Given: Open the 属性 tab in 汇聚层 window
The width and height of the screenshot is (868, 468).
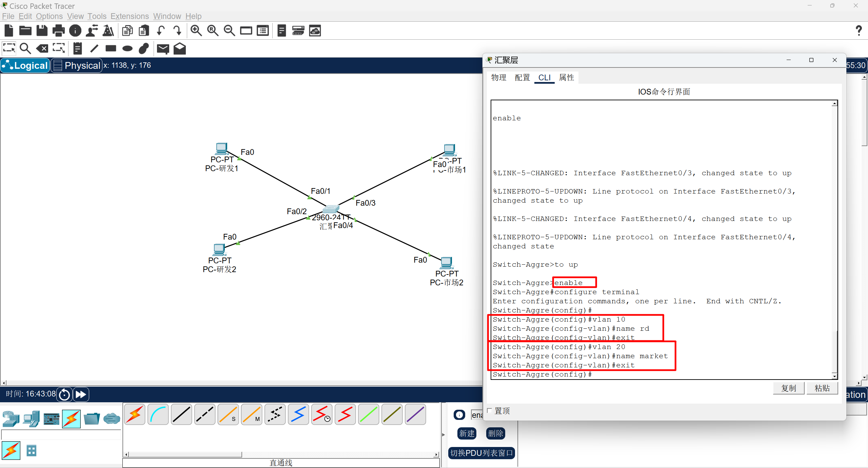Looking at the screenshot, I should click(x=566, y=78).
